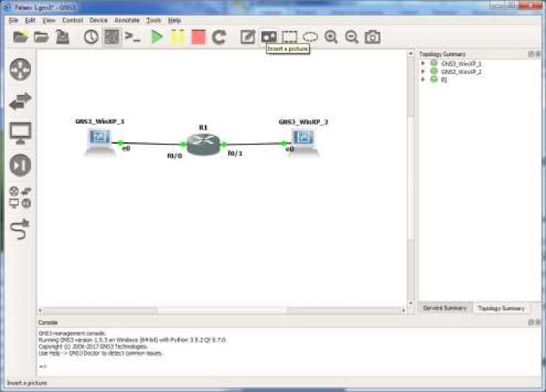The image size is (546, 392).
Task: Select GNS3_WinXP_2 computer on canvas
Action: (303, 143)
